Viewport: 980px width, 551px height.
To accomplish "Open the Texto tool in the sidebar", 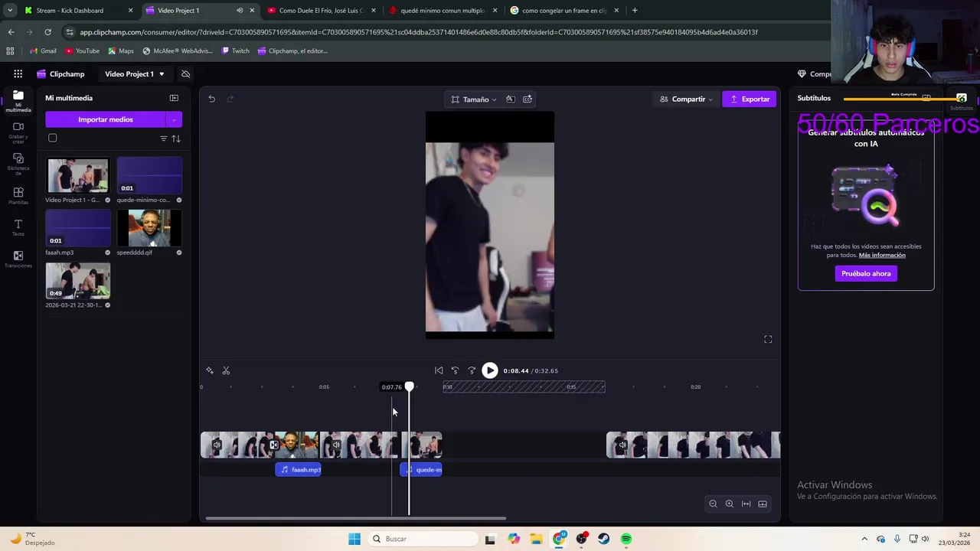I will click(x=18, y=227).
